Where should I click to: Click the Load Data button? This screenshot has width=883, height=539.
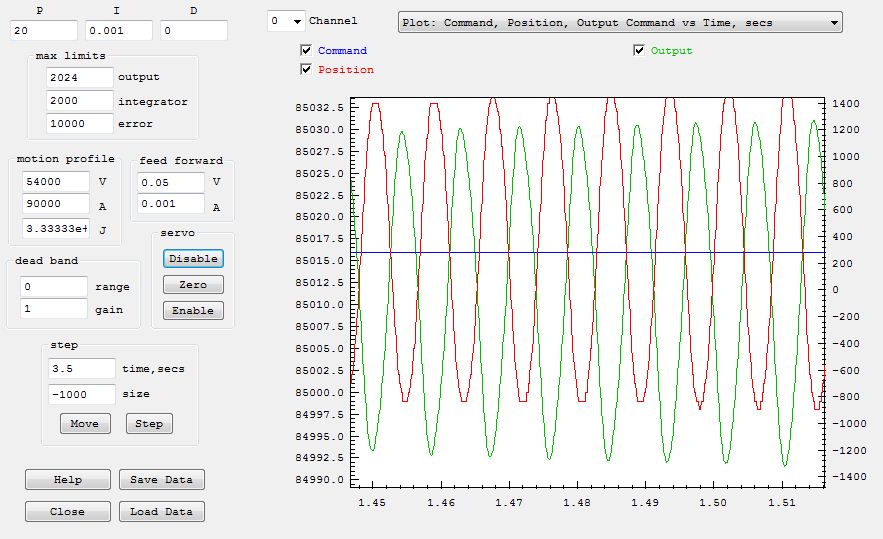point(161,511)
